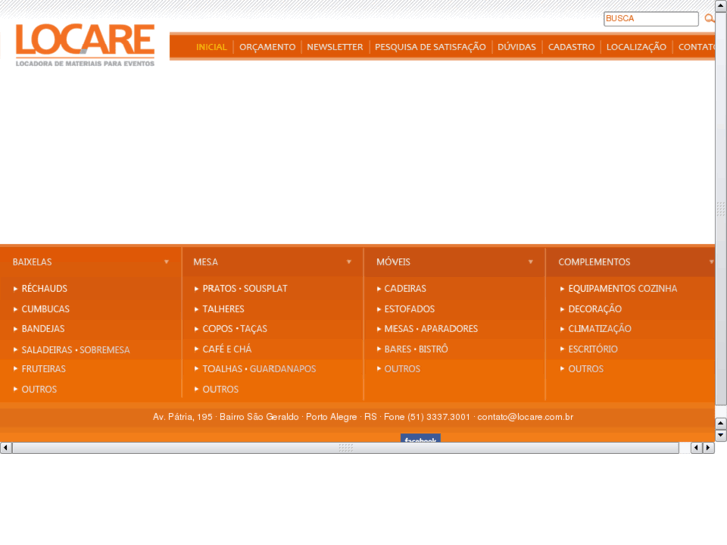
Task: Open the TOALHAS link
Action: click(223, 369)
